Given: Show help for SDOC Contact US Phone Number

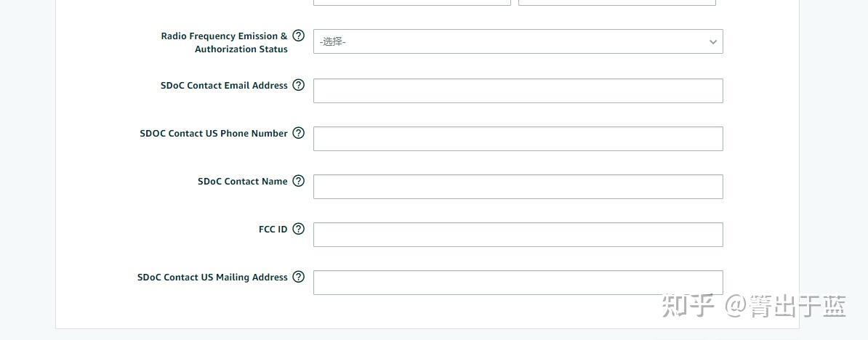Looking at the screenshot, I should pyautogui.click(x=298, y=133).
